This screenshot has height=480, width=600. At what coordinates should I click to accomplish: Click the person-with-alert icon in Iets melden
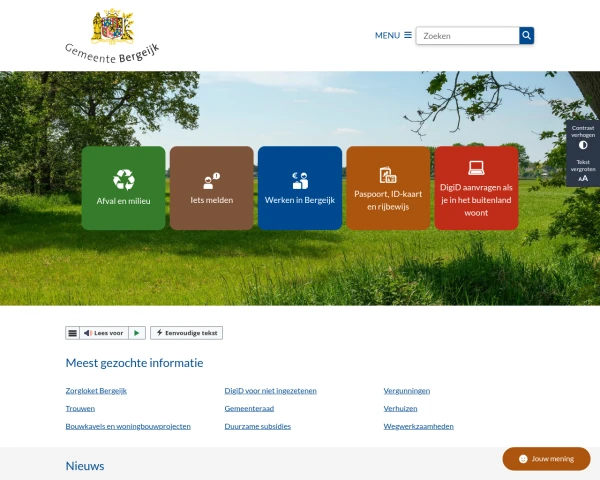pyautogui.click(x=212, y=181)
